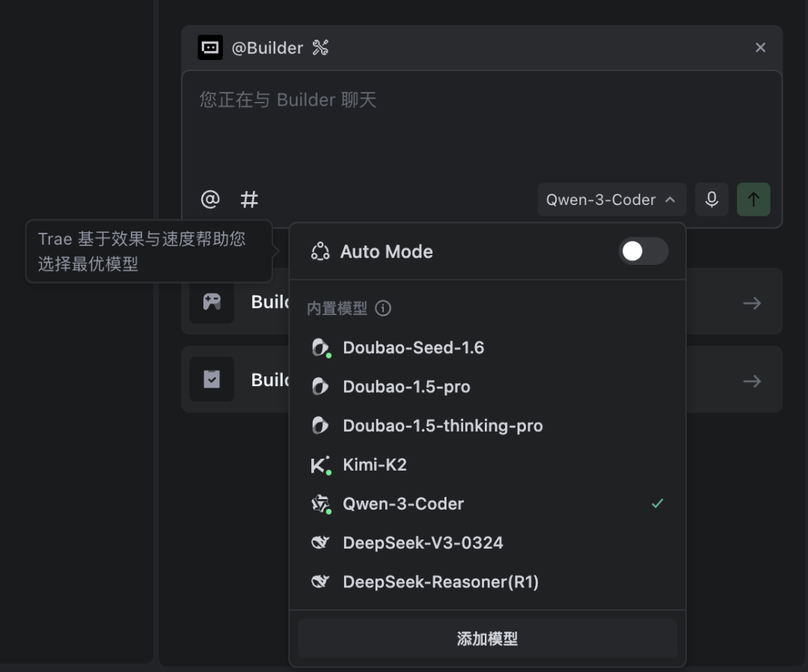The width and height of the screenshot is (808, 672).
Task: Open the Qwen-3-Coder model dropdown
Action: pyautogui.click(x=612, y=200)
